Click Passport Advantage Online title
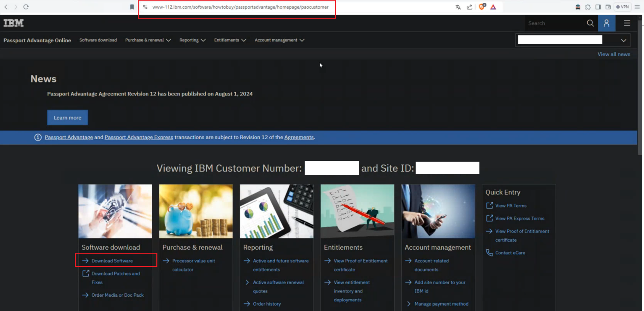 (37, 40)
